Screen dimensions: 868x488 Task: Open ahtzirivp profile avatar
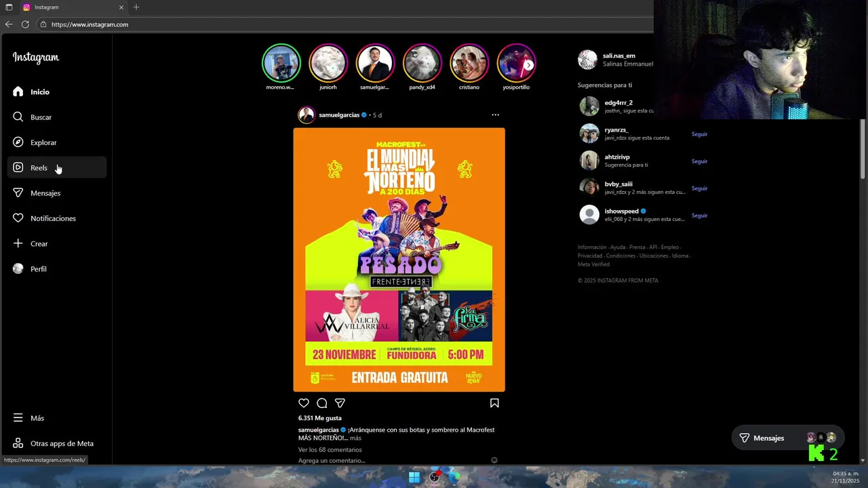tap(589, 161)
